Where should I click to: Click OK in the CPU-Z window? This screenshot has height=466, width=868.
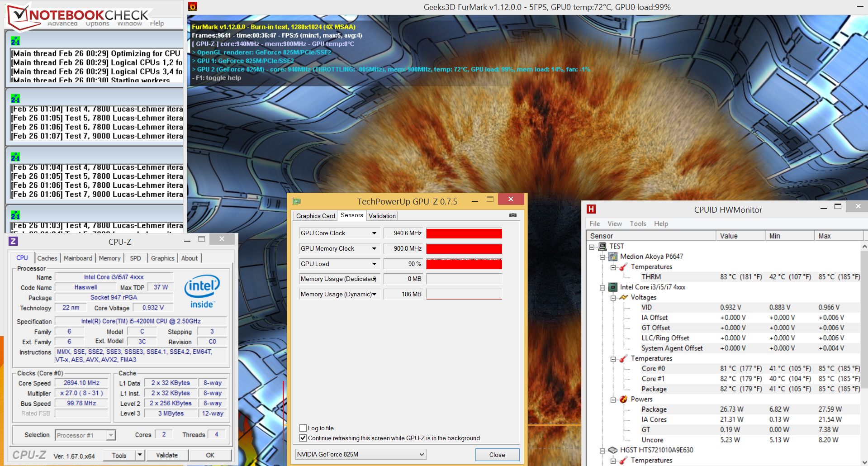(x=210, y=455)
